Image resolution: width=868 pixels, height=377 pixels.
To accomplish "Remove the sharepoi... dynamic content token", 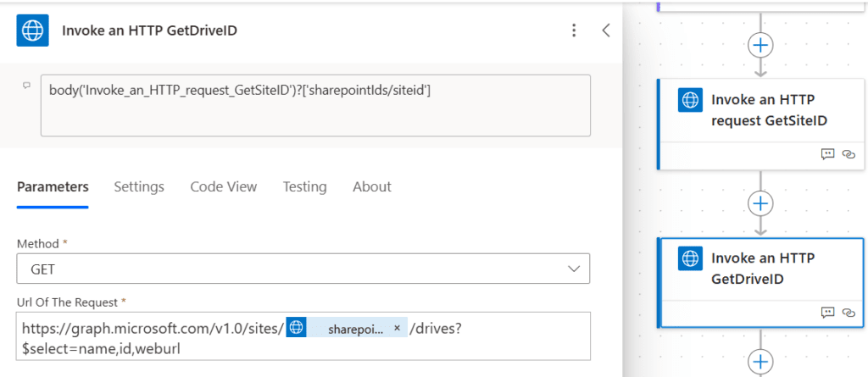I will [397, 329].
